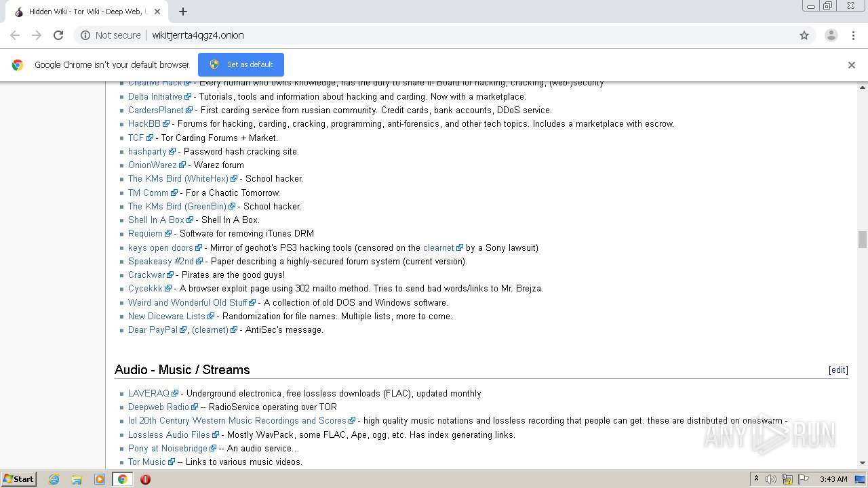
Task: Open the TCF link
Action: [x=136, y=138]
